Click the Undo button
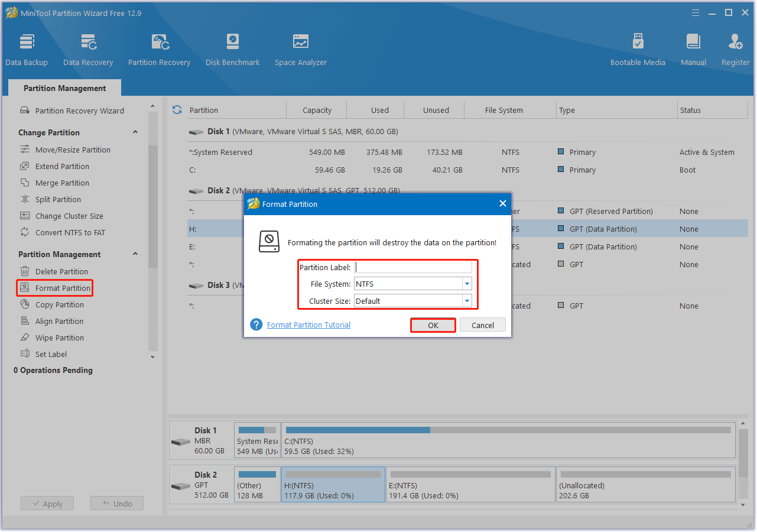Viewport: 757px width, 532px height. click(x=117, y=504)
